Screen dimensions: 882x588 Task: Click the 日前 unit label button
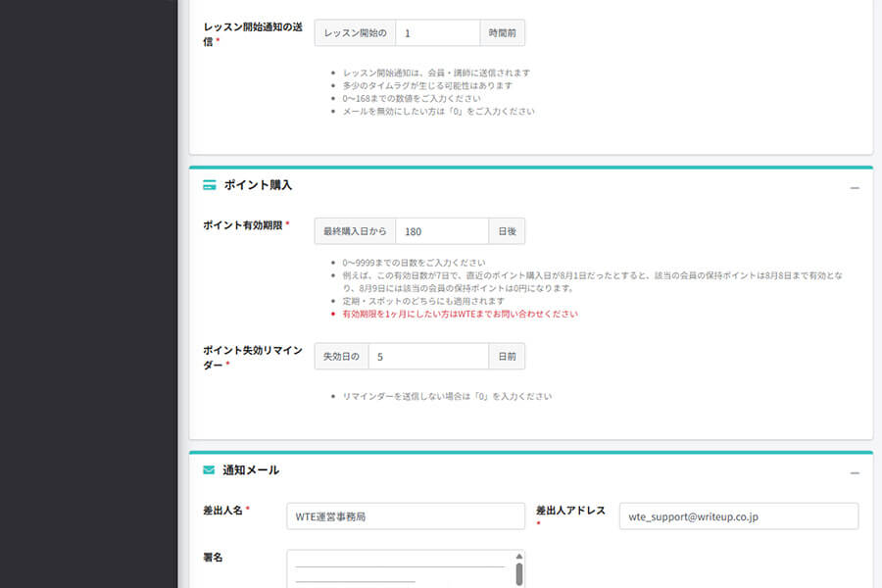pos(506,356)
